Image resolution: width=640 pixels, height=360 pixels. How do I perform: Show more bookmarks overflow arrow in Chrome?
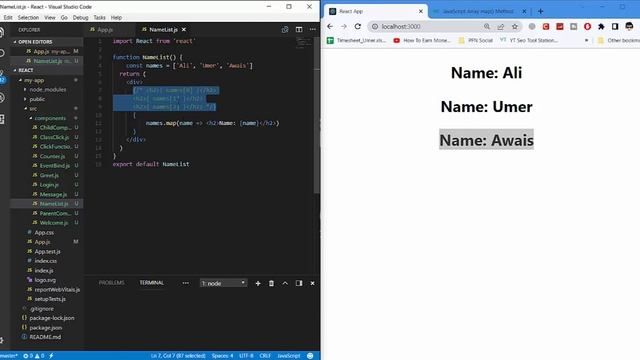[x=587, y=40]
